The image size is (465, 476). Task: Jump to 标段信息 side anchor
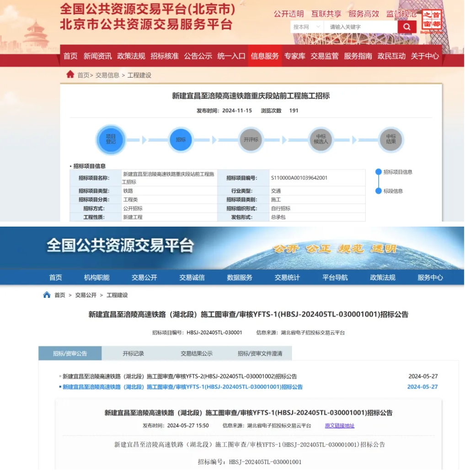click(393, 191)
